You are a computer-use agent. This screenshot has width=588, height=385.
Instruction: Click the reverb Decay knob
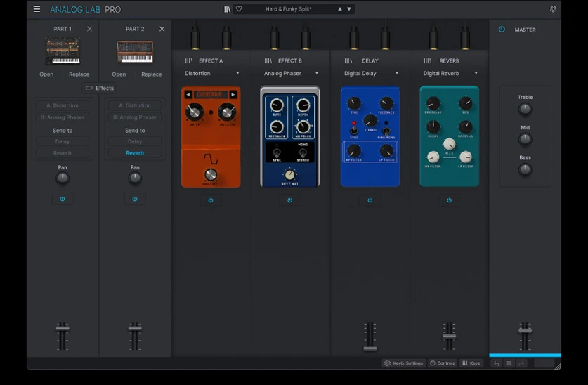(433, 126)
